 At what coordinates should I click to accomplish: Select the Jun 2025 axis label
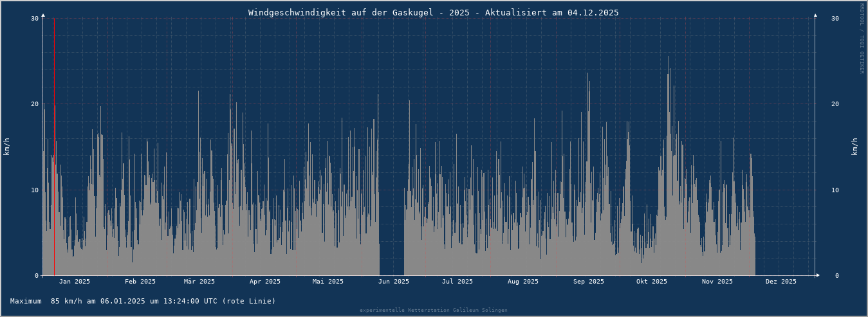coord(393,282)
